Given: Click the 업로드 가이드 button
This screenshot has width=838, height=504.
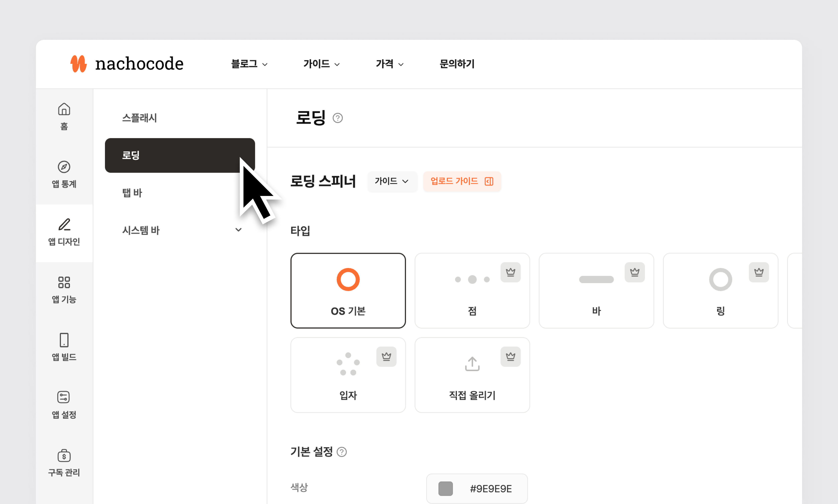Looking at the screenshot, I should (x=462, y=181).
